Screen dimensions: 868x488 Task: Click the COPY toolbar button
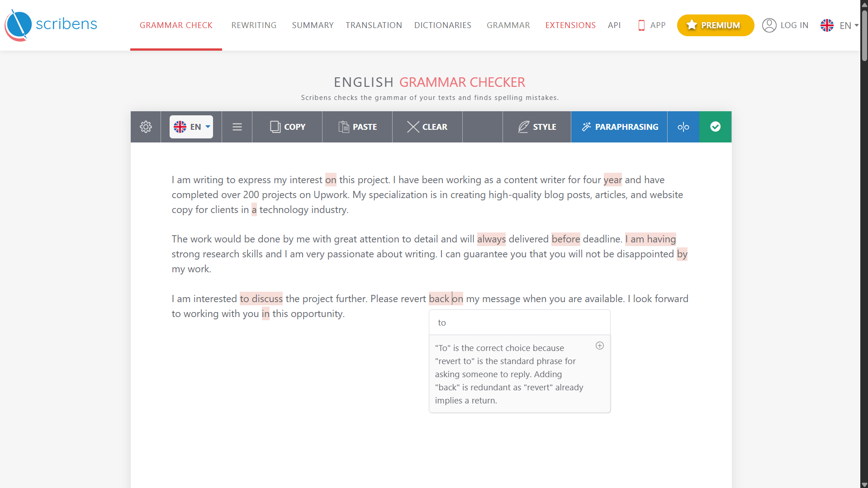(287, 127)
